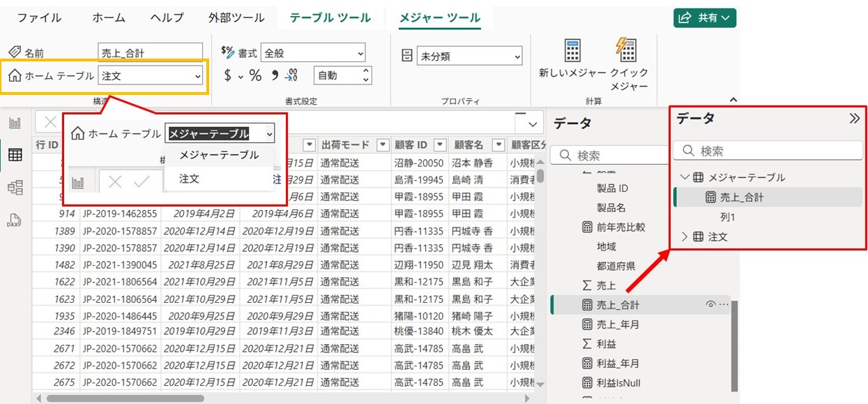
Task: Select the 地域 field
Action: pos(607,246)
